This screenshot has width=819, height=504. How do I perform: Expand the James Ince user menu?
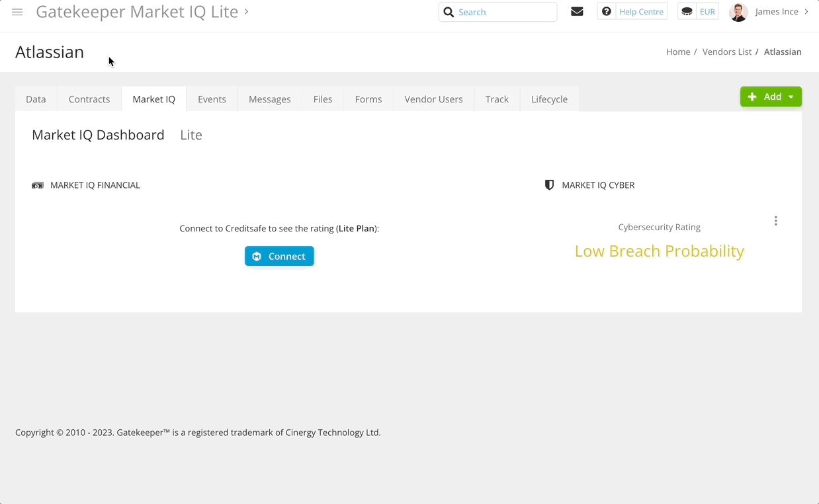click(806, 12)
